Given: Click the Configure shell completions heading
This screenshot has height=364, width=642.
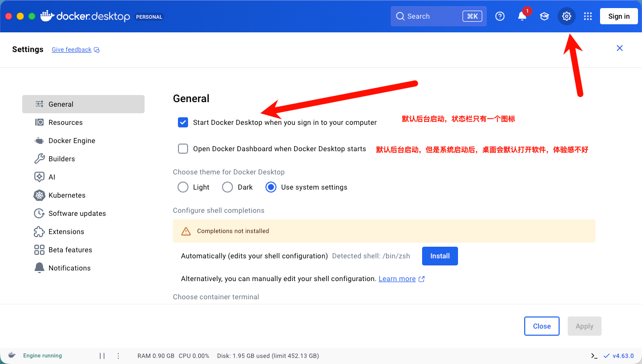Looking at the screenshot, I should pyautogui.click(x=218, y=210).
